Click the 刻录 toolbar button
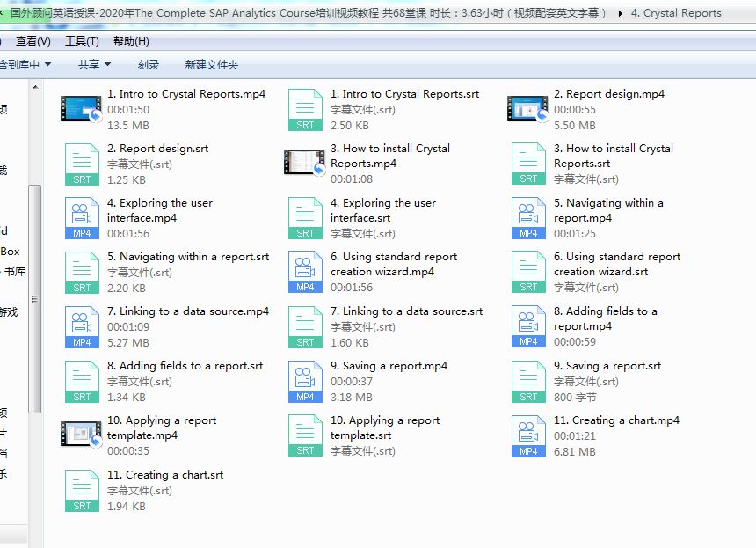Image resolution: width=756 pixels, height=548 pixels. point(148,64)
